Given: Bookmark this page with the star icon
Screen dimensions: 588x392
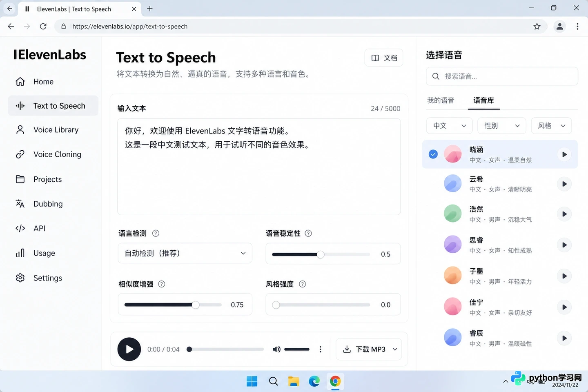Looking at the screenshot, I should 537,27.
